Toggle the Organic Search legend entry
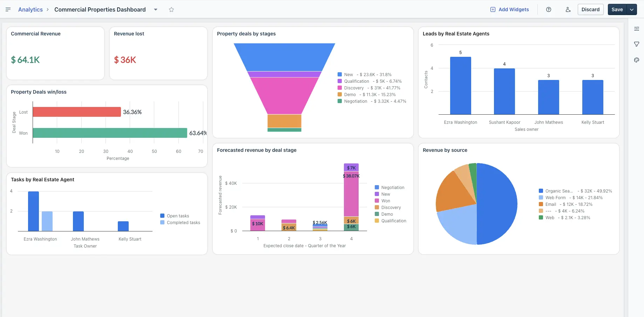Image resolution: width=644 pixels, height=317 pixels. [559, 191]
